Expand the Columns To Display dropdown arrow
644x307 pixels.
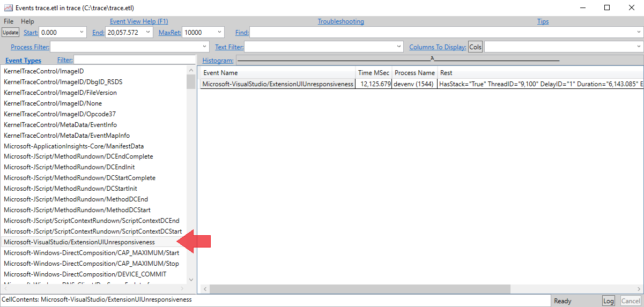[639, 47]
